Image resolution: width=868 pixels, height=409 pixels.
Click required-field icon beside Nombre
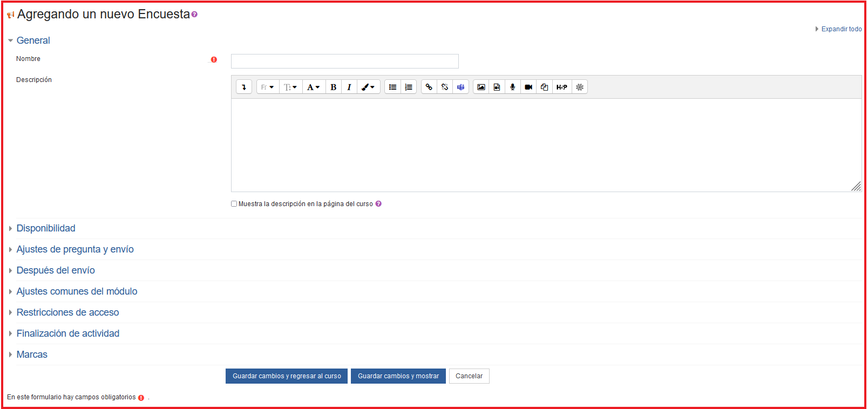214,59
